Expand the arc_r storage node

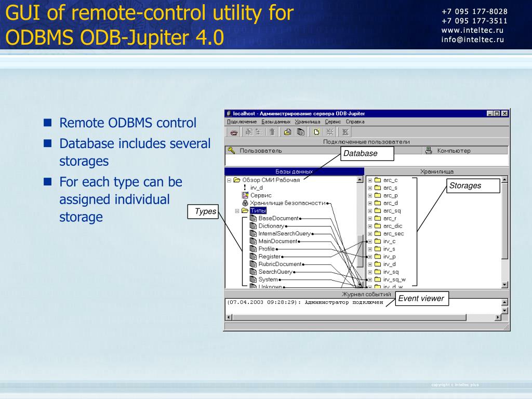[370, 219]
